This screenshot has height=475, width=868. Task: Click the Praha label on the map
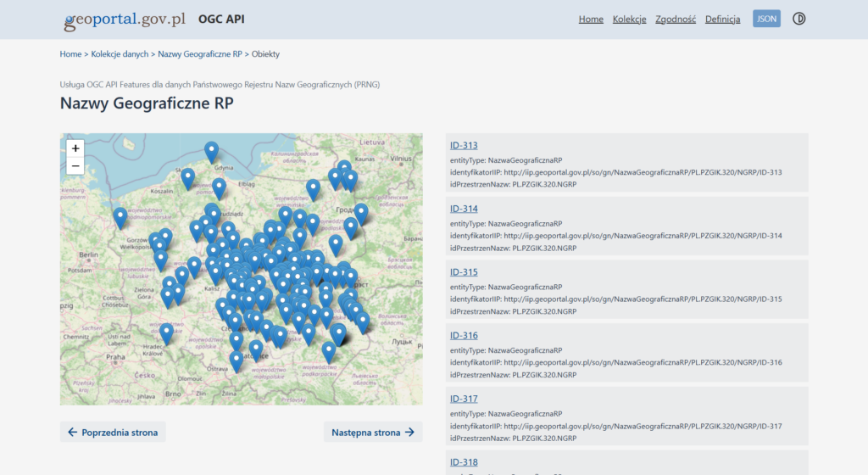[115, 357]
